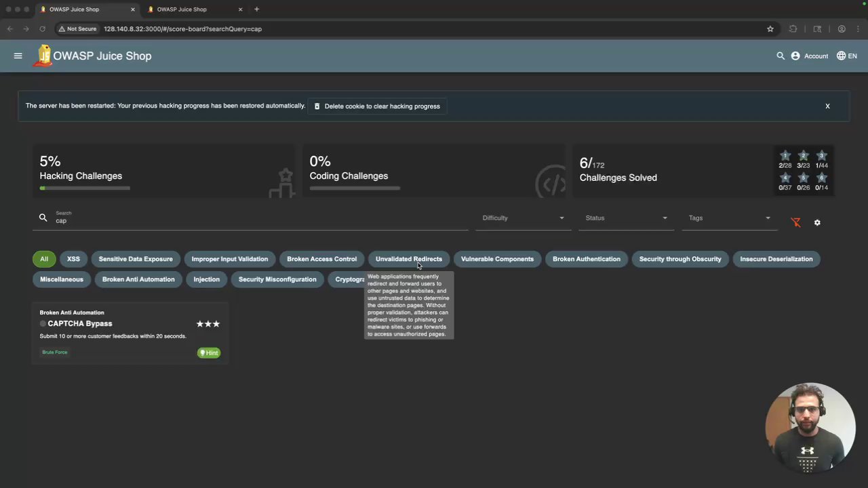This screenshot has width=868, height=488.
Task: Click the difficulty 5 star showing 0/26
Action: click(x=804, y=178)
